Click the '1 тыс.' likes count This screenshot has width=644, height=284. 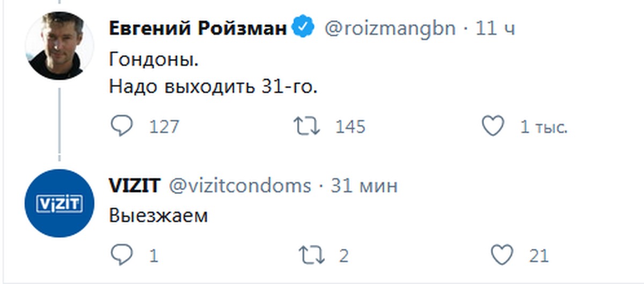(543, 127)
